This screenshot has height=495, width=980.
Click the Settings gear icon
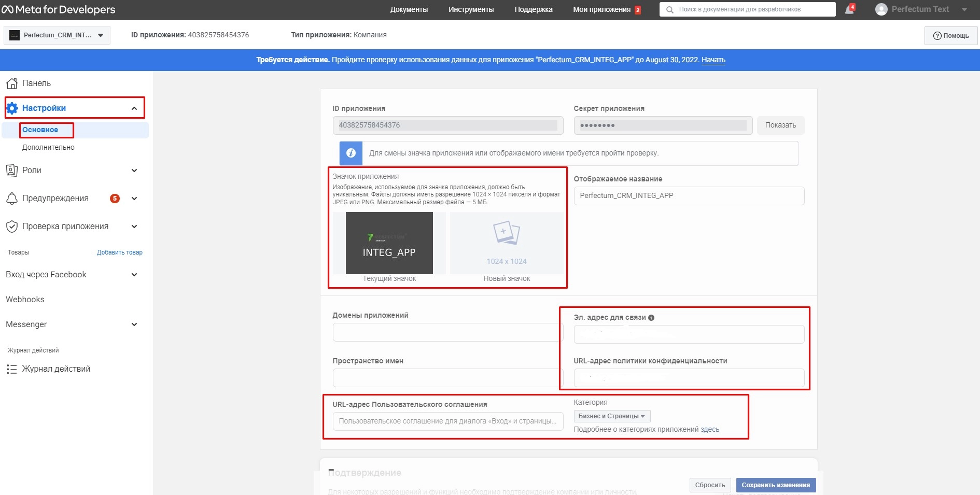click(x=12, y=108)
